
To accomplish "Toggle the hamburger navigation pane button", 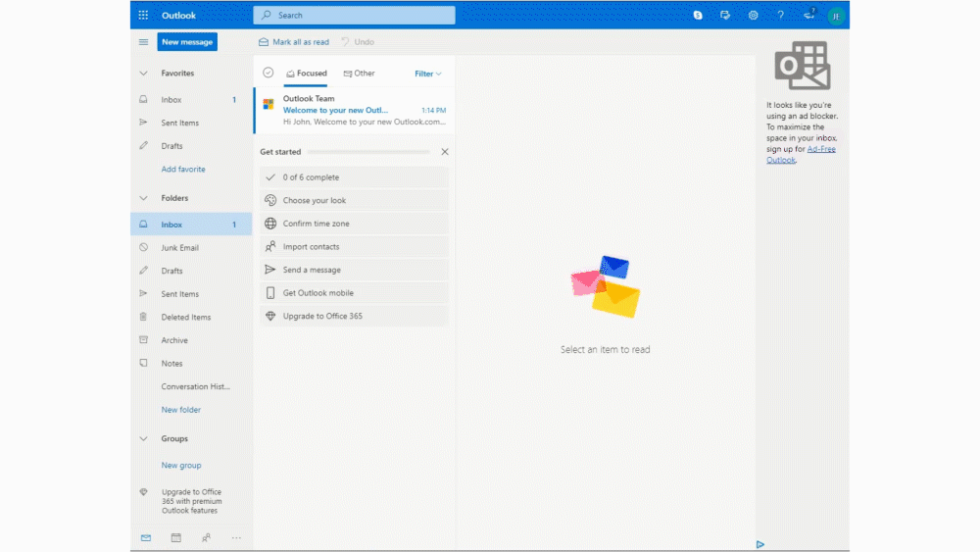I will 143,42.
